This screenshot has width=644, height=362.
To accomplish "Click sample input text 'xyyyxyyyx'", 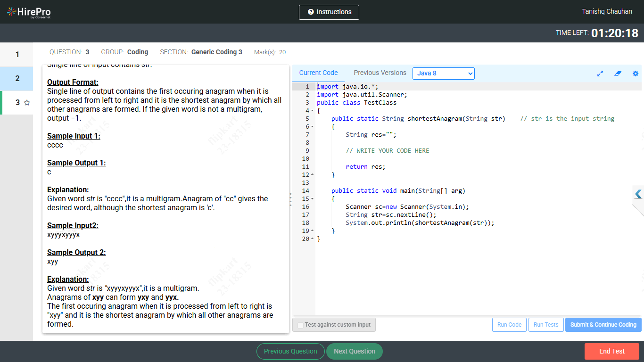I will tap(64, 235).
